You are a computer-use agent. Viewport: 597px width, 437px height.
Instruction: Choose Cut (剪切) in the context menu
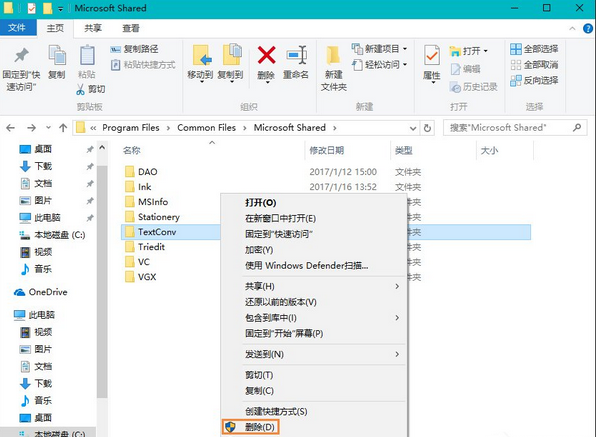(x=314, y=375)
